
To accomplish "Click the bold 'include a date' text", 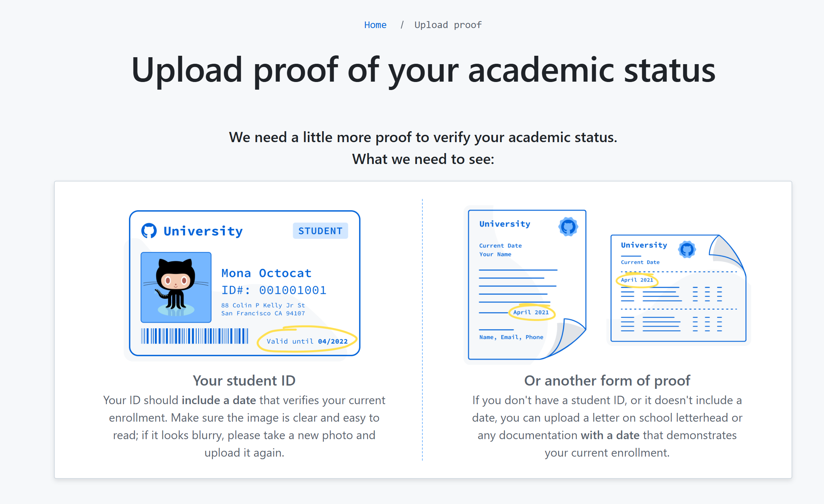I will 219,400.
